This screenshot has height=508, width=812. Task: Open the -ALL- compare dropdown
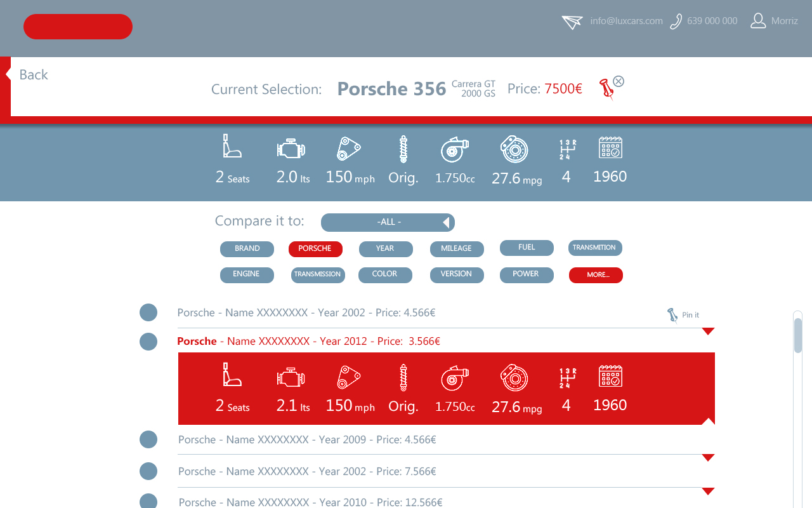click(x=388, y=222)
